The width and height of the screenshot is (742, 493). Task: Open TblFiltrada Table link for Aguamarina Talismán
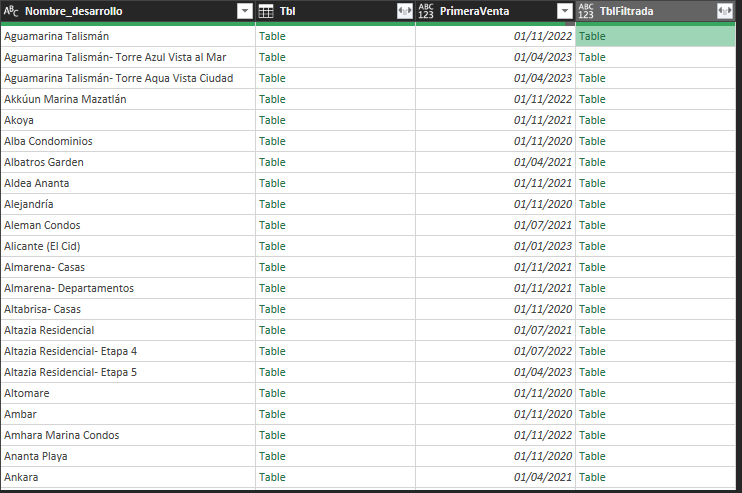[592, 36]
